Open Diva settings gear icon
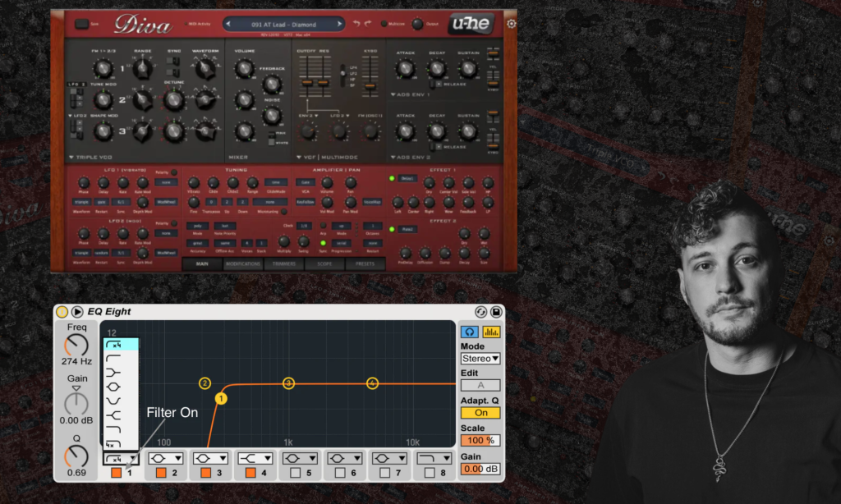The height and width of the screenshot is (504, 841). coord(511,24)
